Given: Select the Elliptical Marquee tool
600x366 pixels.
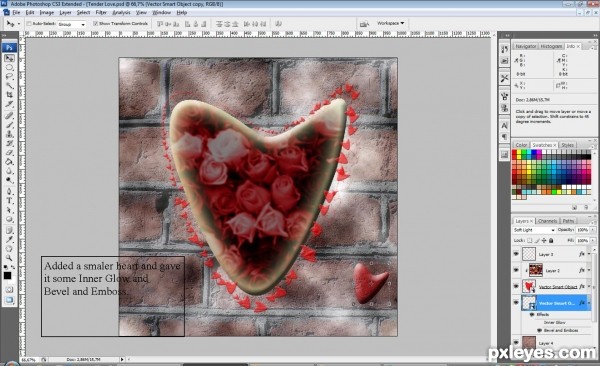Looking at the screenshot, I should [x=9, y=68].
